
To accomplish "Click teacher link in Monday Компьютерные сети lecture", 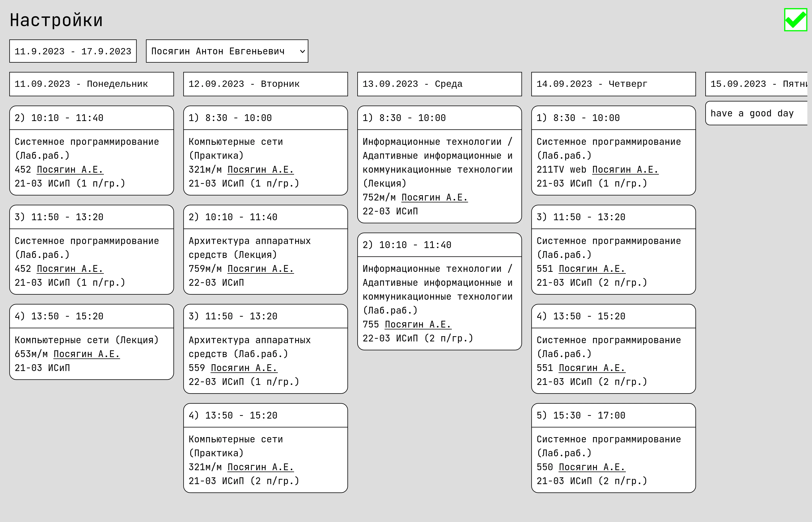I will (x=86, y=354).
